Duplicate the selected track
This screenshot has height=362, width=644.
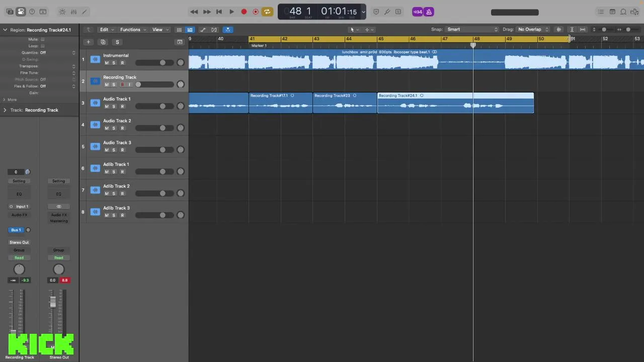pyautogui.click(x=103, y=42)
